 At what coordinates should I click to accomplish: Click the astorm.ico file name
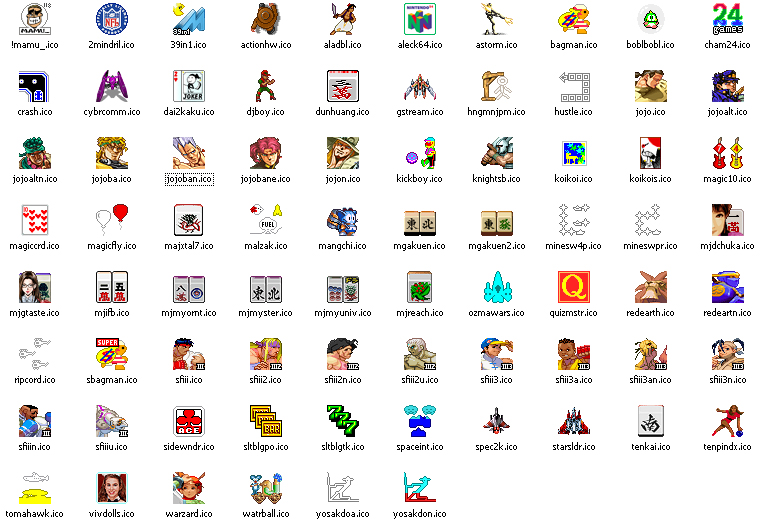(x=497, y=45)
